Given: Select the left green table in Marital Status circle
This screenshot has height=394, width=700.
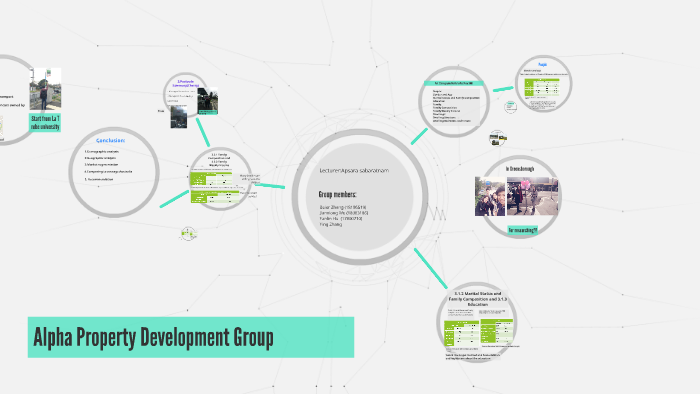Looking at the screenshot, I should pos(461,333).
